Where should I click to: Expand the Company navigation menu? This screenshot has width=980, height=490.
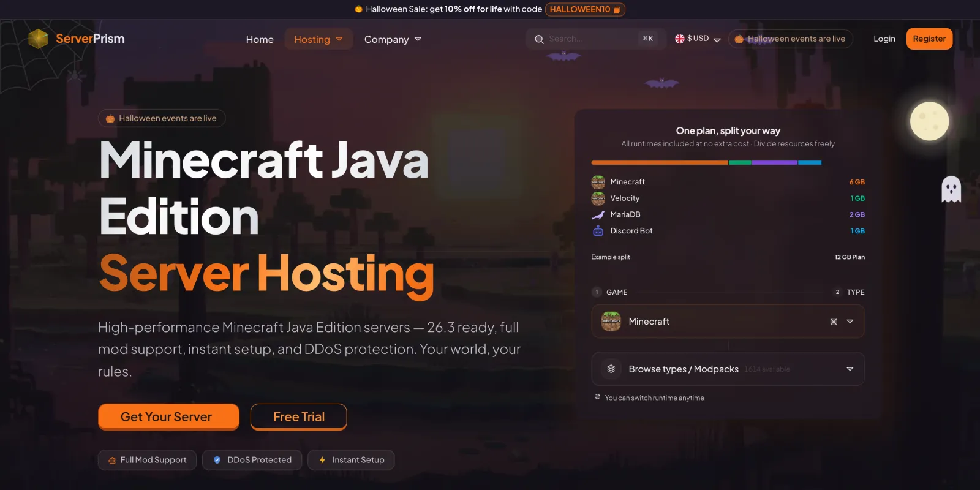393,39
